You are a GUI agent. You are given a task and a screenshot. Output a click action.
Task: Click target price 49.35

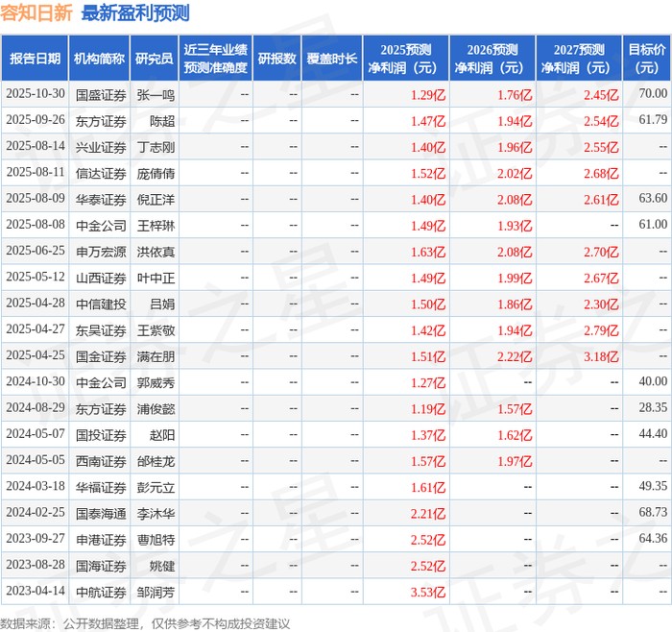pyautogui.click(x=653, y=486)
